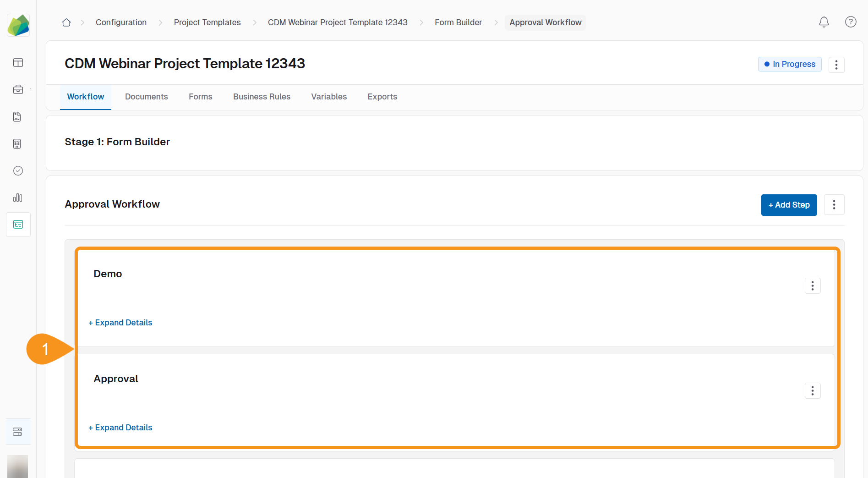Expand details for the Demo step

coord(120,322)
